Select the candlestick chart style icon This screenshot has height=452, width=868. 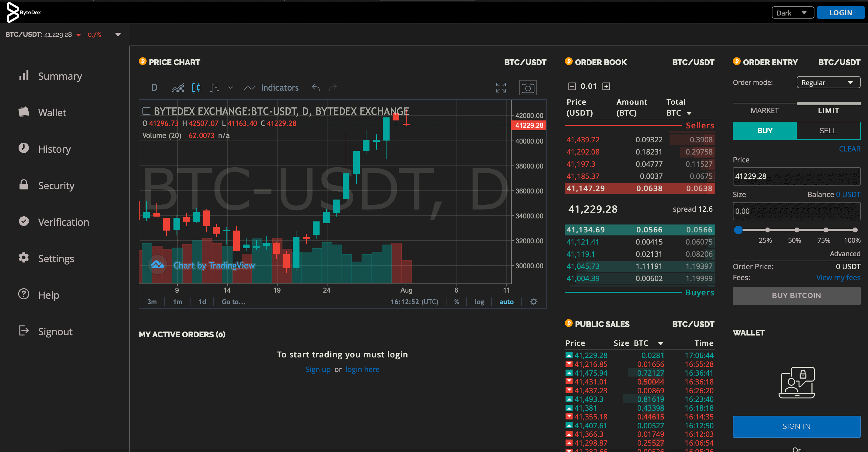[x=196, y=88]
